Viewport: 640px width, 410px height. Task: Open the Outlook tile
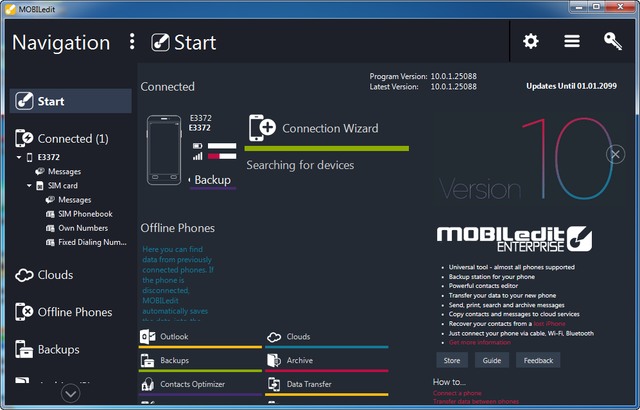200,337
